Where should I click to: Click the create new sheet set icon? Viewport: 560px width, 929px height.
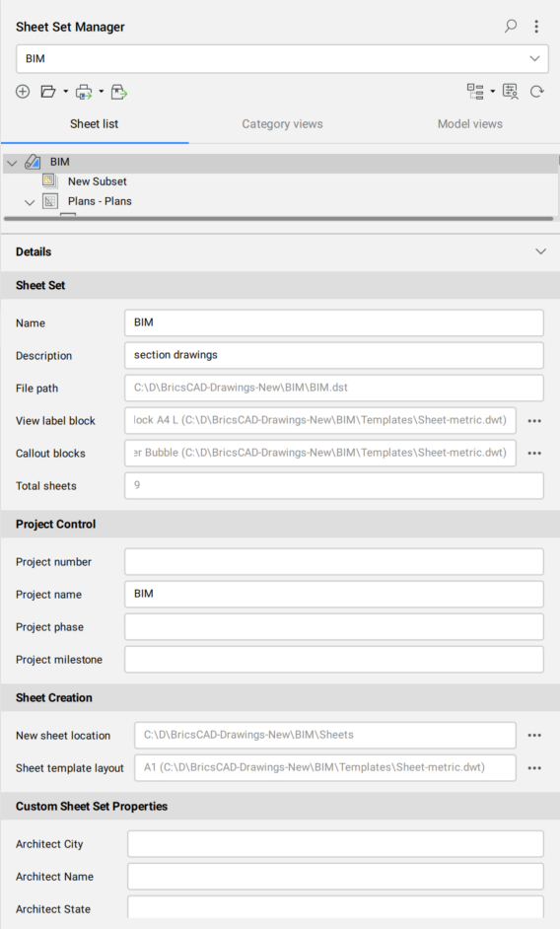[23, 92]
